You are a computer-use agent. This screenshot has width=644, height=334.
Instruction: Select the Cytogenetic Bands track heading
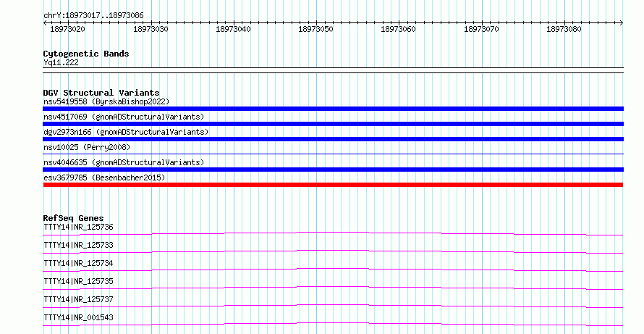pos(86,54)
